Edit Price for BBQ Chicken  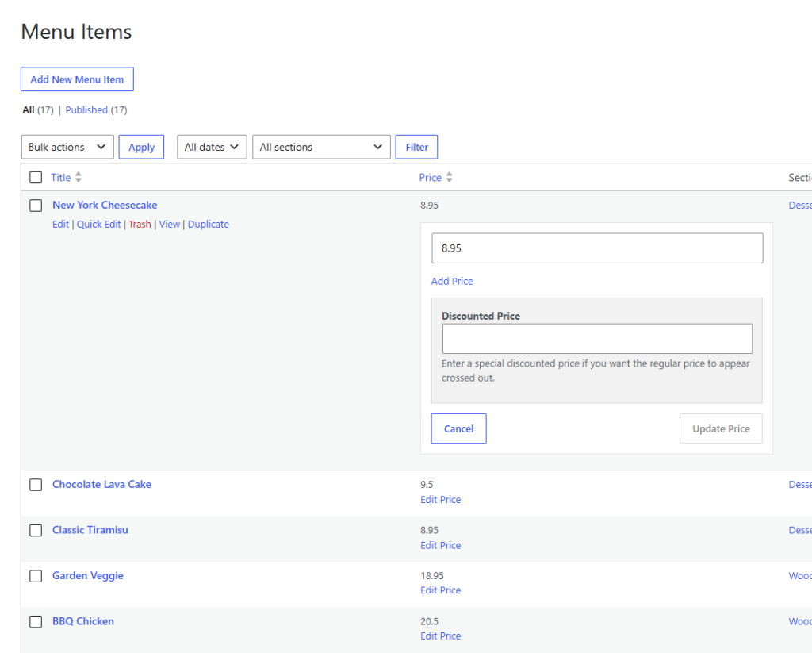tap(441, 636)
